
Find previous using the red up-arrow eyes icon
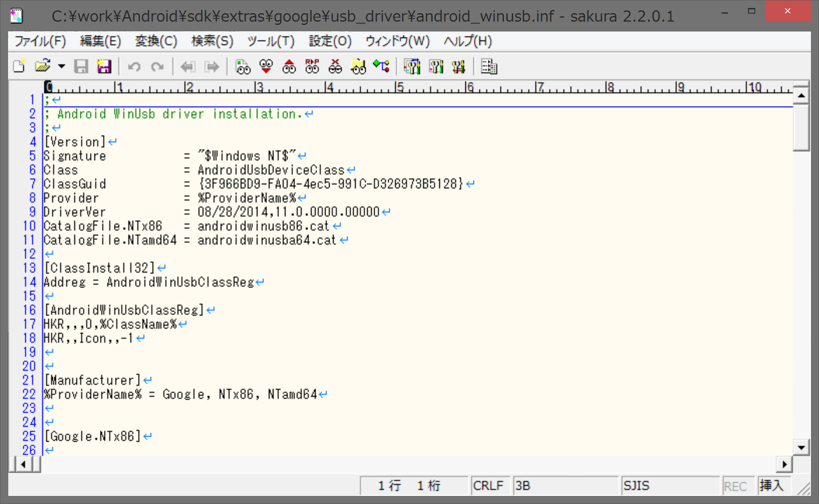pyautogui.click(x=289, y=66)
